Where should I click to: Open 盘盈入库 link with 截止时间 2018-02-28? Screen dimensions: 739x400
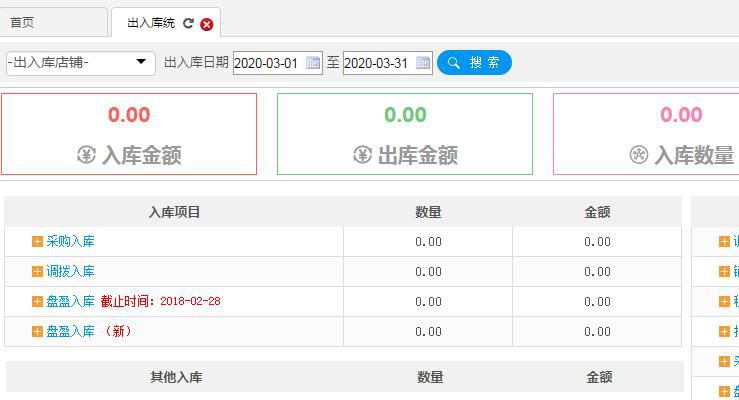point(70,302)
